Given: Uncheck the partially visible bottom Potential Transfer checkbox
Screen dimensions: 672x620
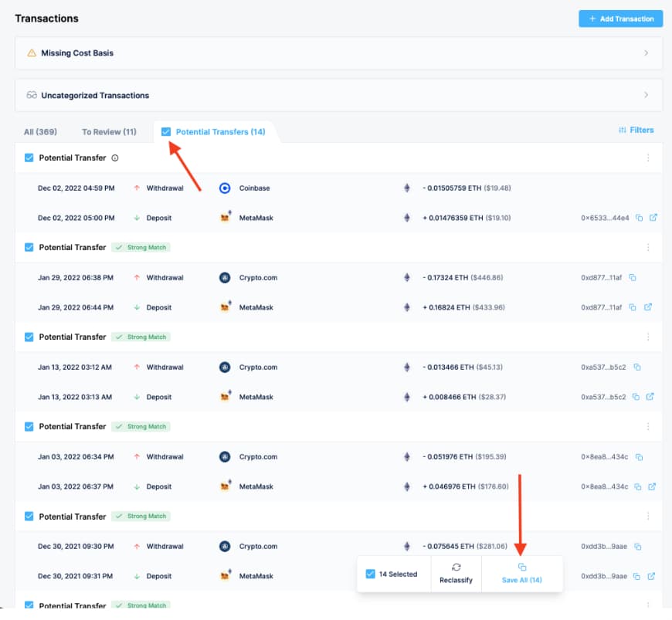Looking at the screenshot, I should point(29,605).
